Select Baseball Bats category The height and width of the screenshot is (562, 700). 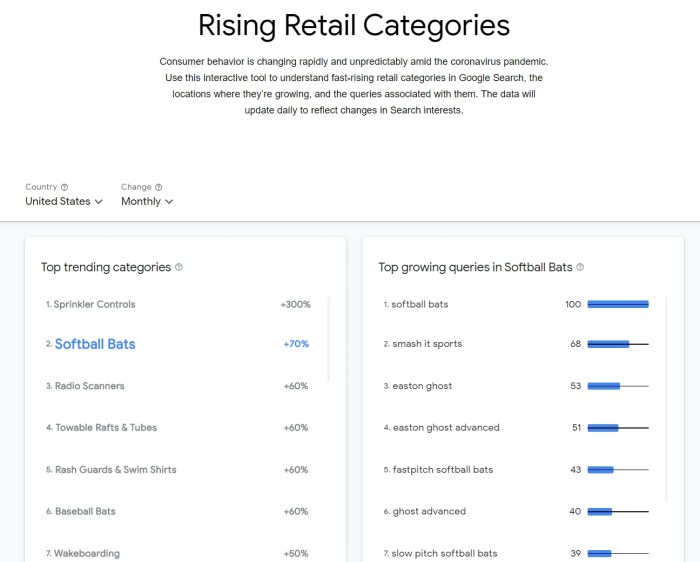pos(85,511)
